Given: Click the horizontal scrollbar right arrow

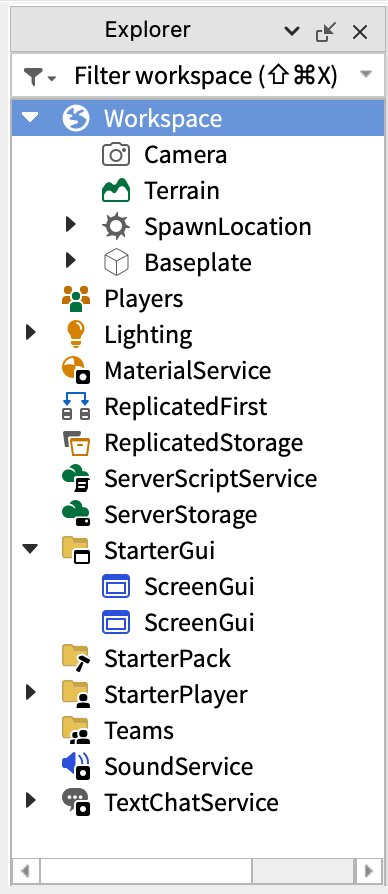Looking at the screenshot, I should [369, 871].
